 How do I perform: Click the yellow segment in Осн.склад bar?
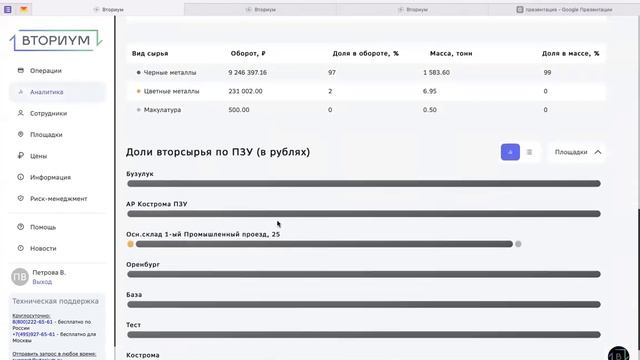[130, 244]
